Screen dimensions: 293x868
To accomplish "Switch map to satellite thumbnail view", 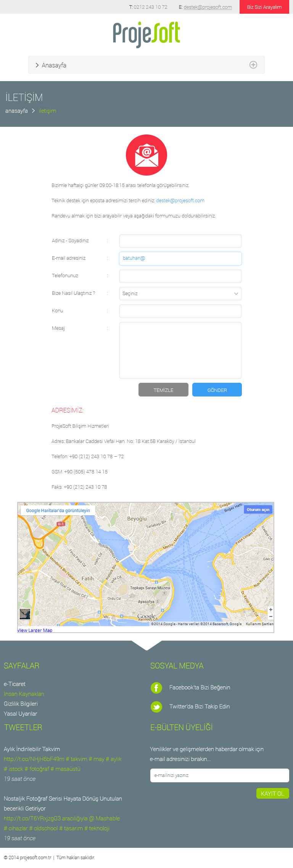I will (25, 614).
